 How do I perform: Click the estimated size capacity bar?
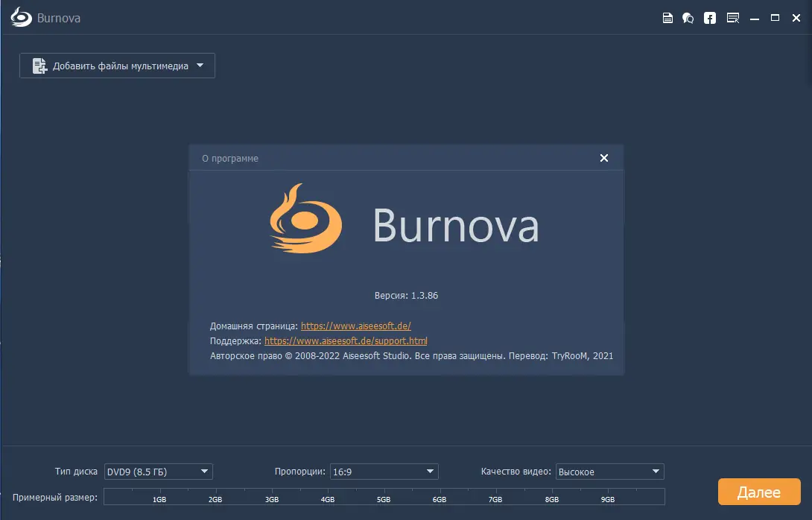point(384,496)
